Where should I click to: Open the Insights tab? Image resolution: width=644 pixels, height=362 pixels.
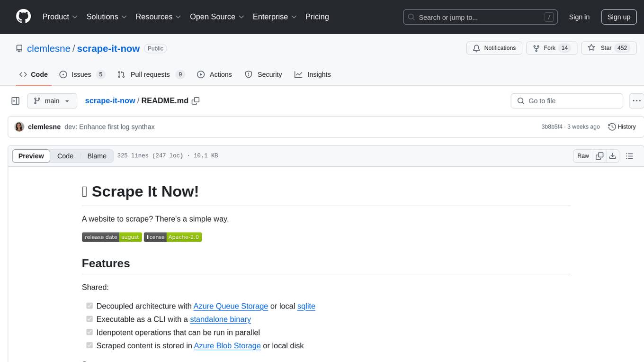(313, 74)
